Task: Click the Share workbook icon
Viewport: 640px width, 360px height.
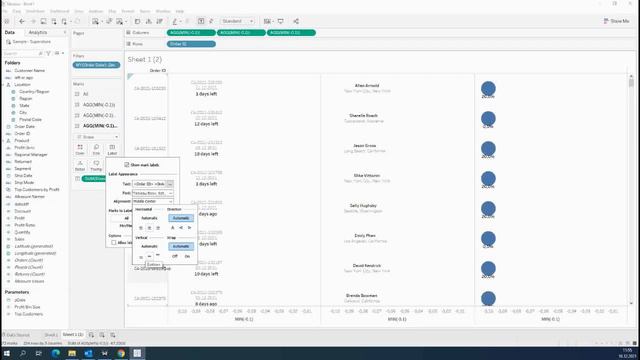Action: coord(296,21)
